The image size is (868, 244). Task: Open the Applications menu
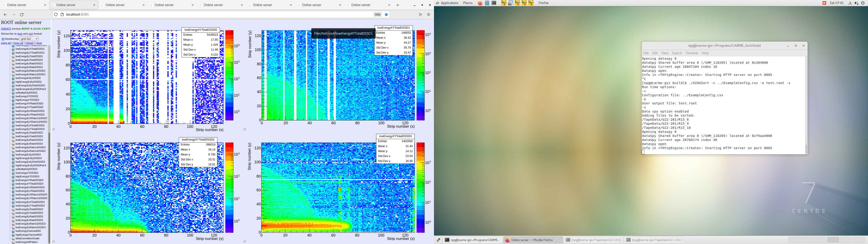tap(449, 3)
